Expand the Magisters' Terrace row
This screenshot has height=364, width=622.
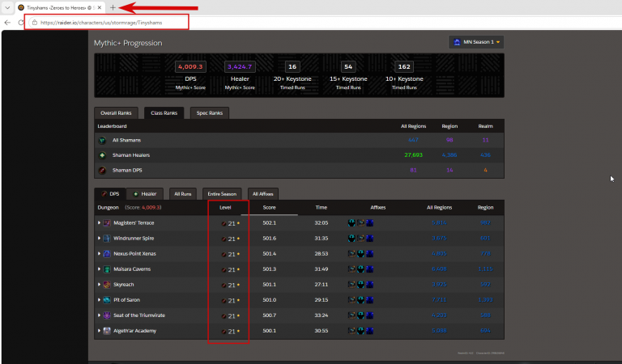tap(99, 223)
